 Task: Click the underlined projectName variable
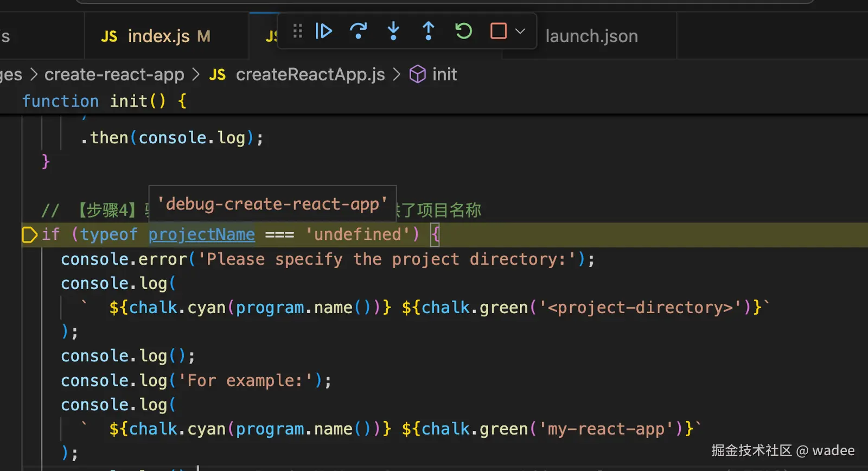click(x=201, y=234)
